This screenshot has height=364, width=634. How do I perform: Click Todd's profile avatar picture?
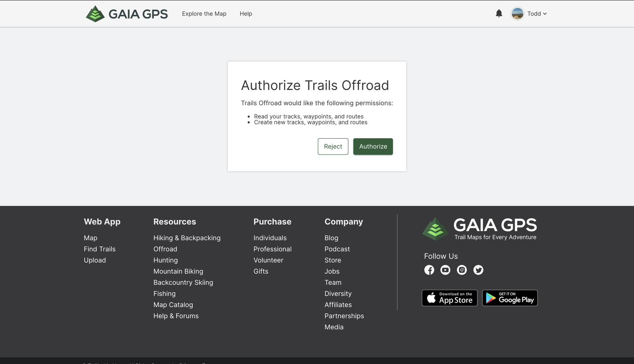click(x=517, y=14)
